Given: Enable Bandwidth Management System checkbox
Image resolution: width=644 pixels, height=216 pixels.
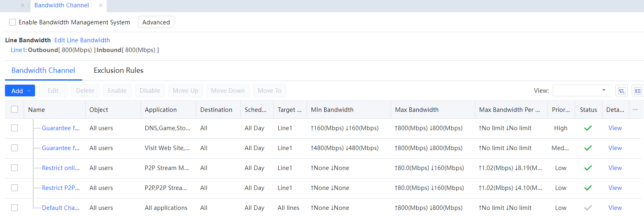Looking at the screenshot, I should coord(13,22).
